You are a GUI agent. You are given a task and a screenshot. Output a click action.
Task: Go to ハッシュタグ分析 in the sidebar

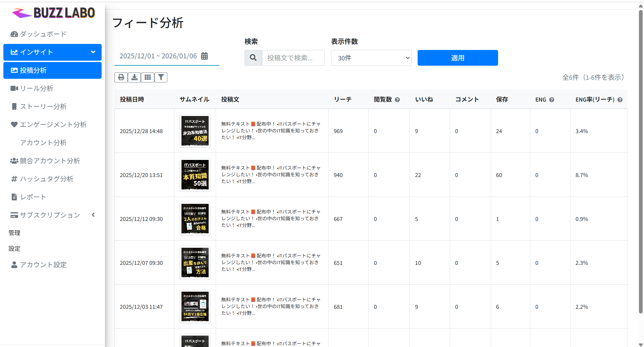click(46, 179)
